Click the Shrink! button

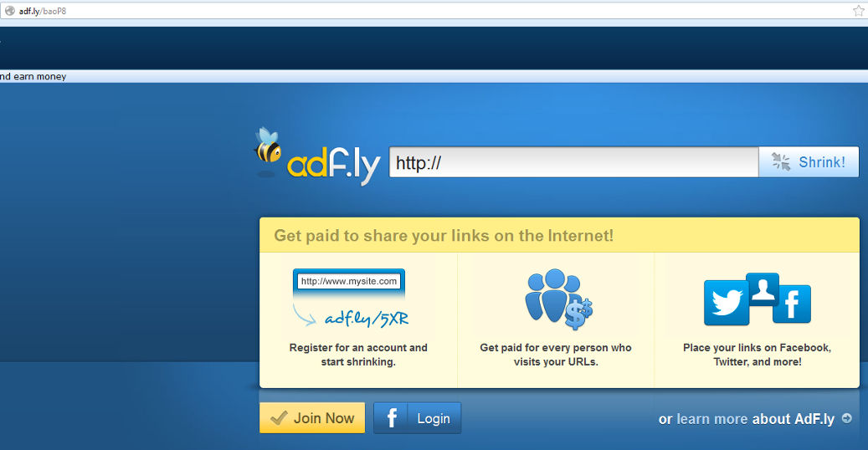click(x=809, y=162)
